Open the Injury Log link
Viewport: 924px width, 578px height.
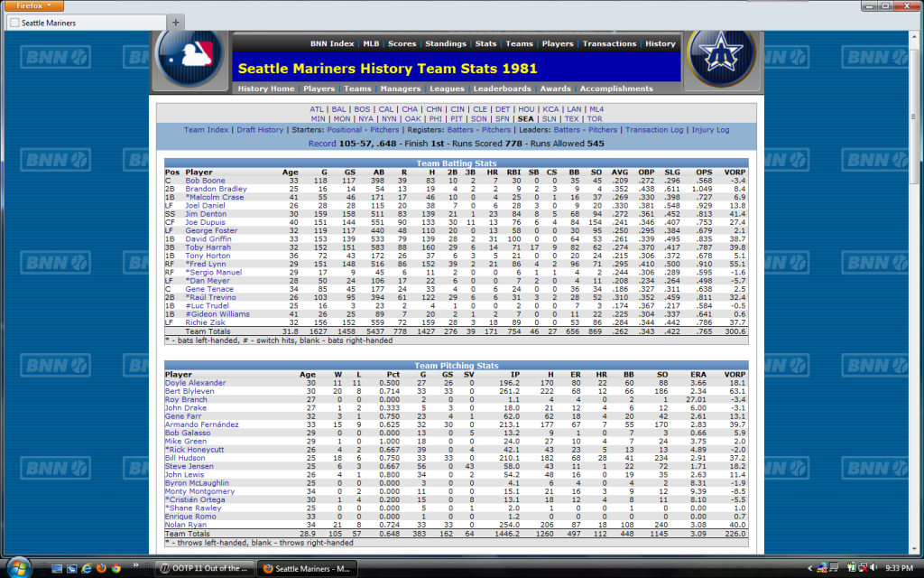click(710, 130)
